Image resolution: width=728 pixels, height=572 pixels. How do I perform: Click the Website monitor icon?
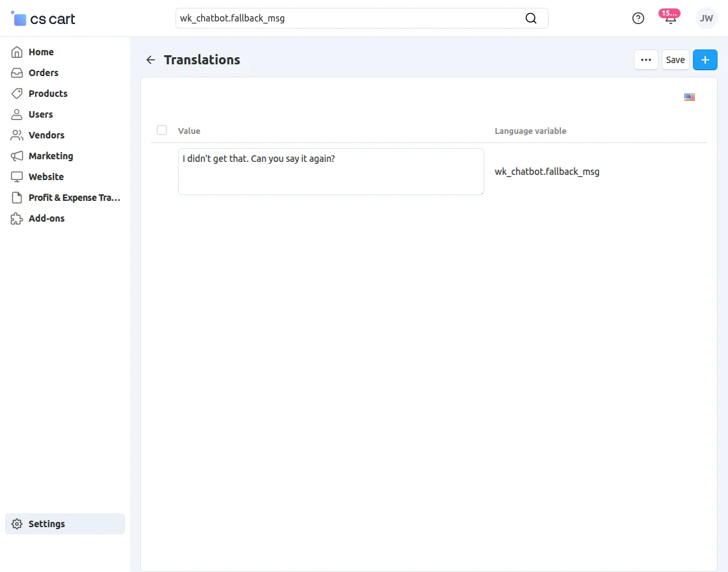(16, 177)
